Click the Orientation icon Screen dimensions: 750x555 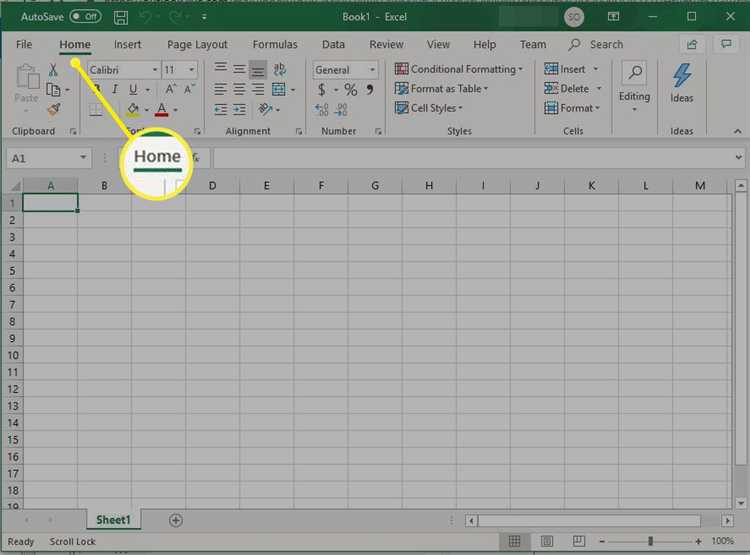(265, 110)
